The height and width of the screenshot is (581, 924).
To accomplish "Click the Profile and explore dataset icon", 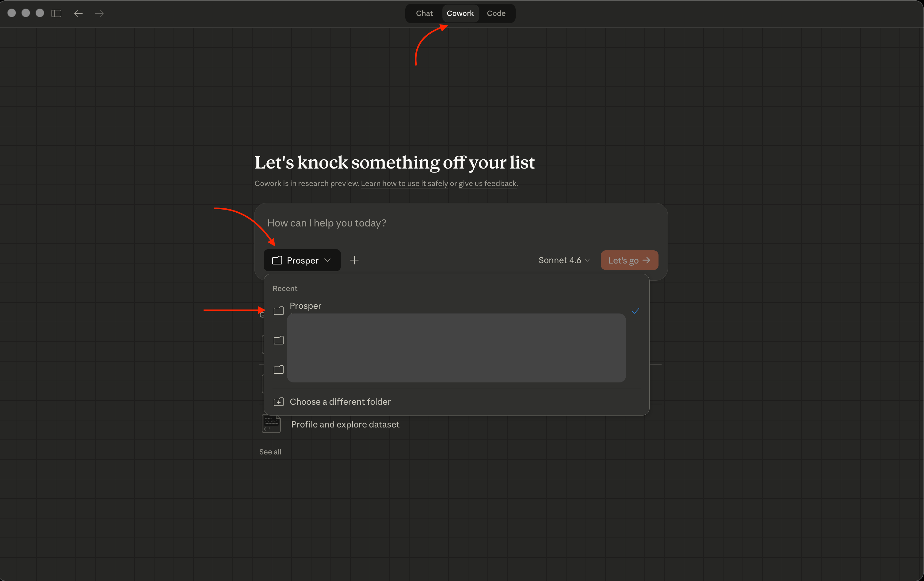I will point(271,424).
